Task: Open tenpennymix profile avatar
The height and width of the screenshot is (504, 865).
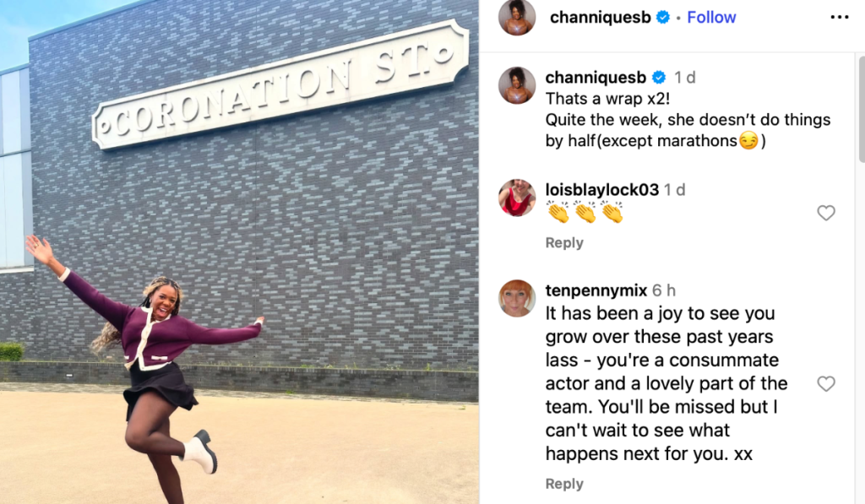Action: [517, 298]
